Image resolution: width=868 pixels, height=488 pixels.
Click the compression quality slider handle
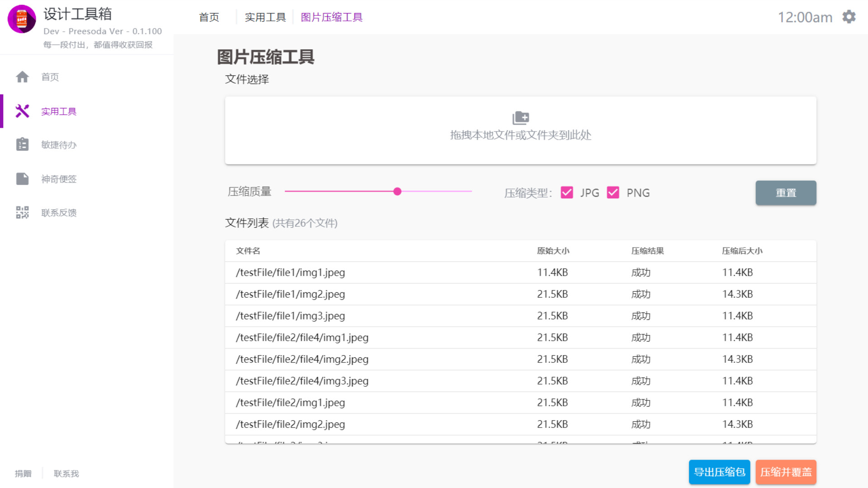coord(397,192)
